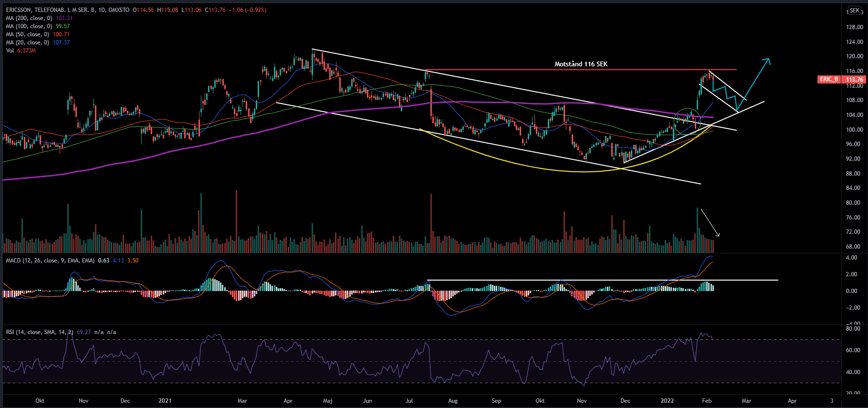Image resolution: width=868 pixels, height=408 pixels.
Task: Select the 'Motstånd 116 SEK' text annotation
Action: 581,64
